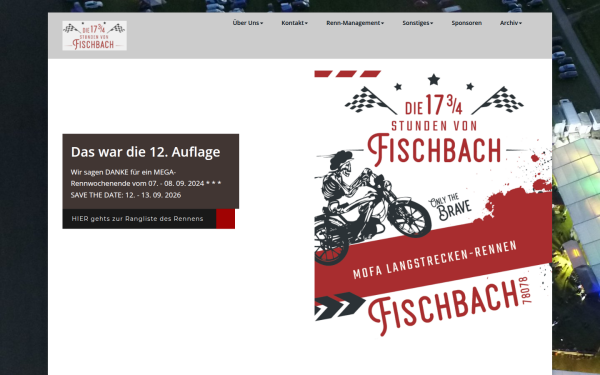The height and width of the screenshot is (375, 600).
Task: Expand the Kontakt menu
Action: pos(294,23)
